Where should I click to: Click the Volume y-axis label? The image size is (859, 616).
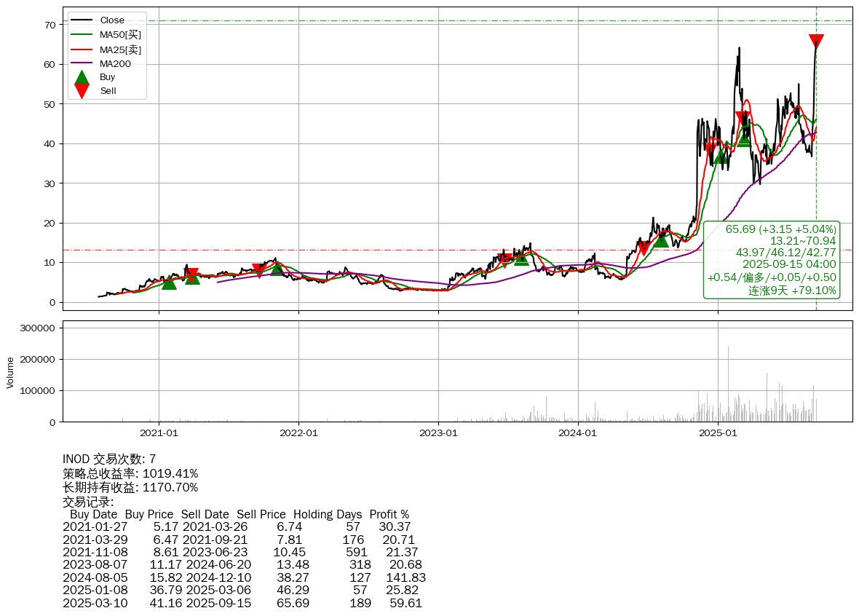10,371
